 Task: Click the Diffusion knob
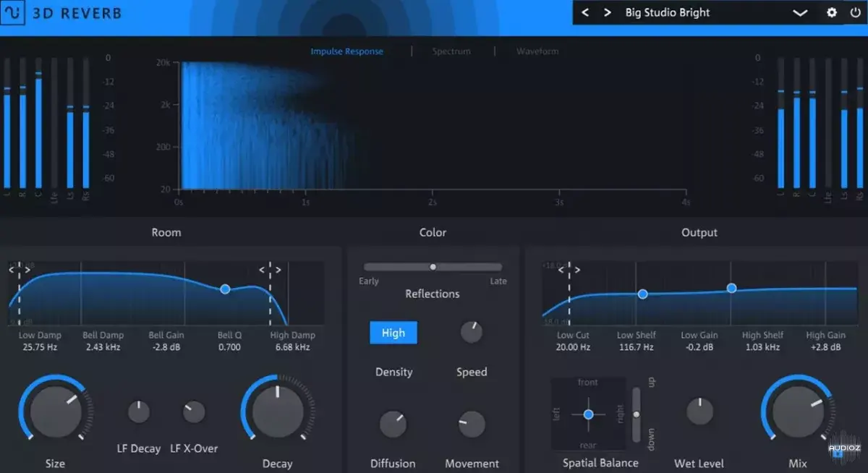pos(393,425)
